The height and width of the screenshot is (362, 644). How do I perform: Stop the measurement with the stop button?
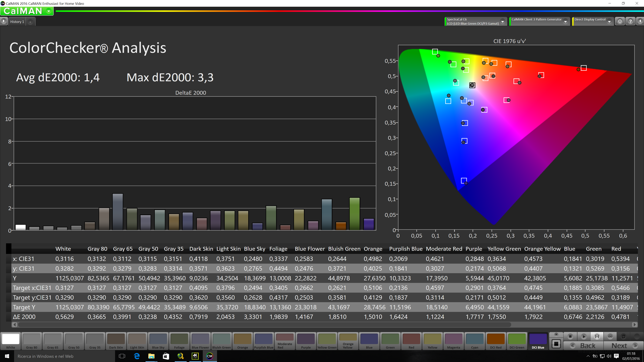coord(570,336)
